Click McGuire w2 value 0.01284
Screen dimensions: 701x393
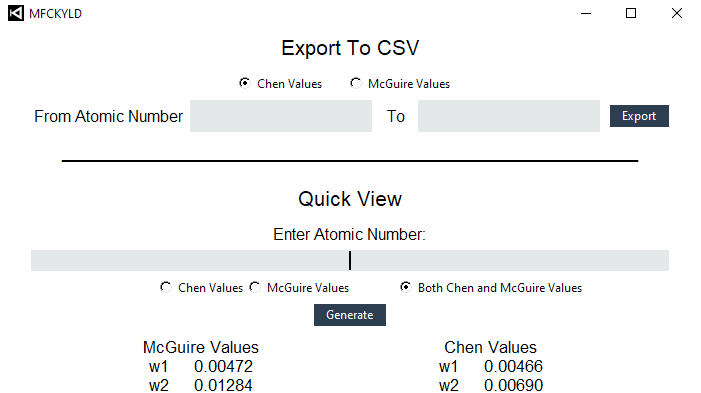(223, 385)
